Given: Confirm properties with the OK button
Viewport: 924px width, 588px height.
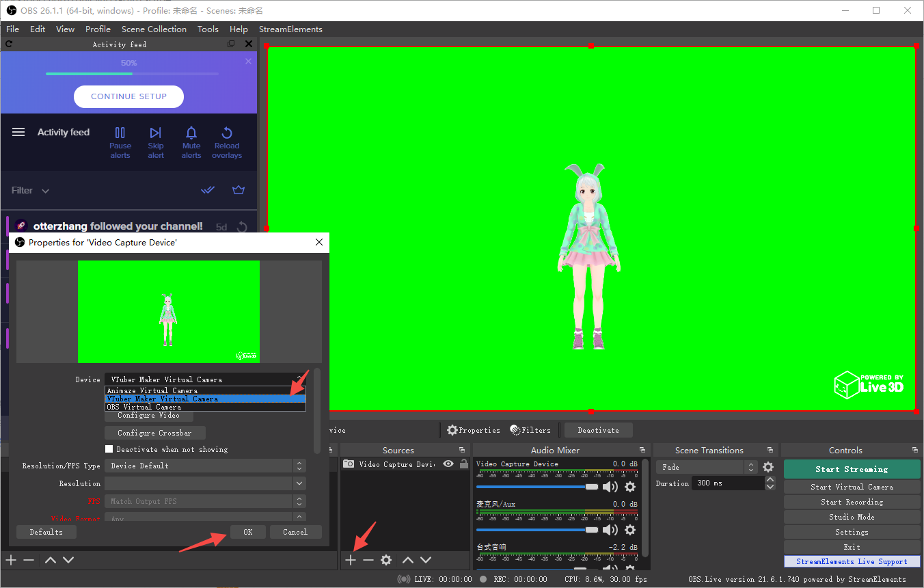Looking at the screenshot, I should (x=247, y=532).
